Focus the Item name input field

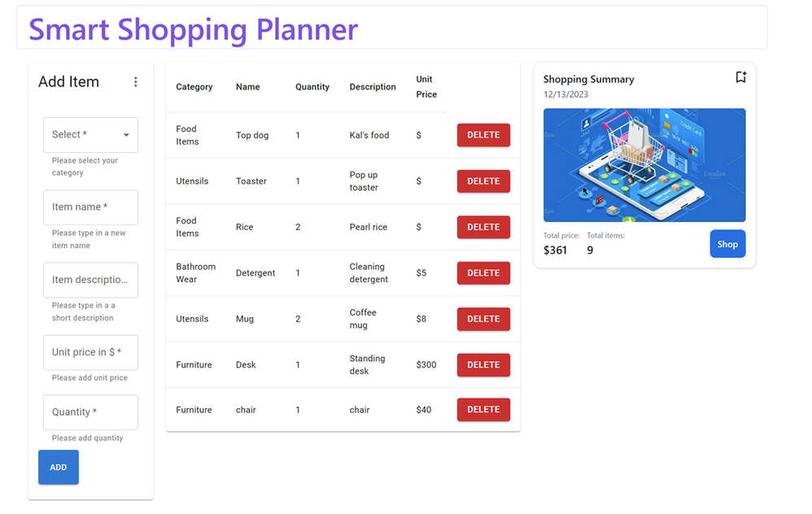point(90,207)
